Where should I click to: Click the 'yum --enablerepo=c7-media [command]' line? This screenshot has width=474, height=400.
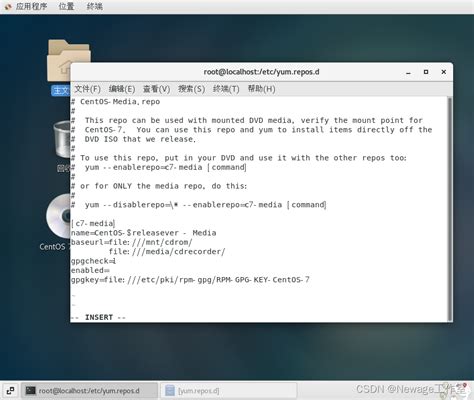coord(166,167)
